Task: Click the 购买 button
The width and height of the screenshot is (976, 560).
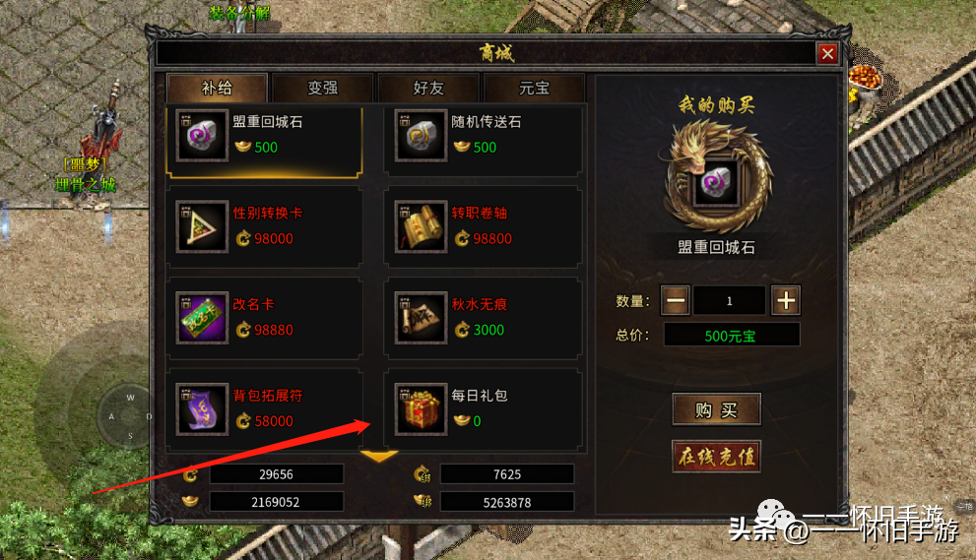Action: coord(716,410)
